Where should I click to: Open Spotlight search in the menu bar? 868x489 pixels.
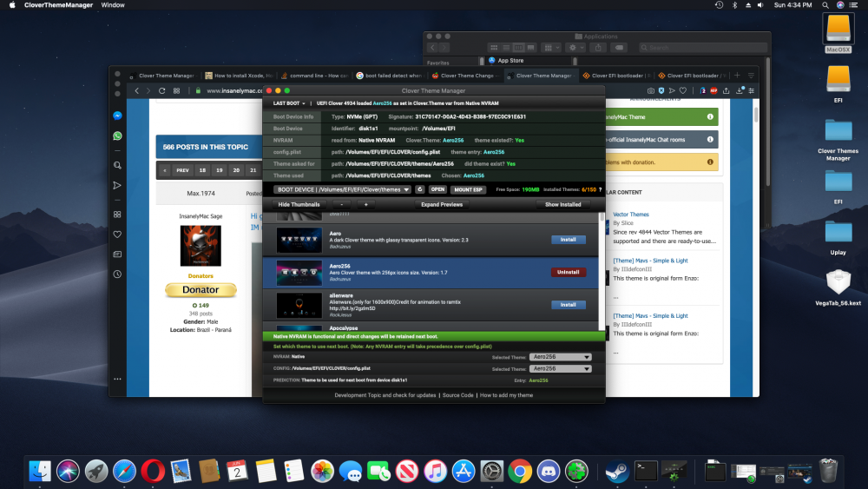(825, 5)
